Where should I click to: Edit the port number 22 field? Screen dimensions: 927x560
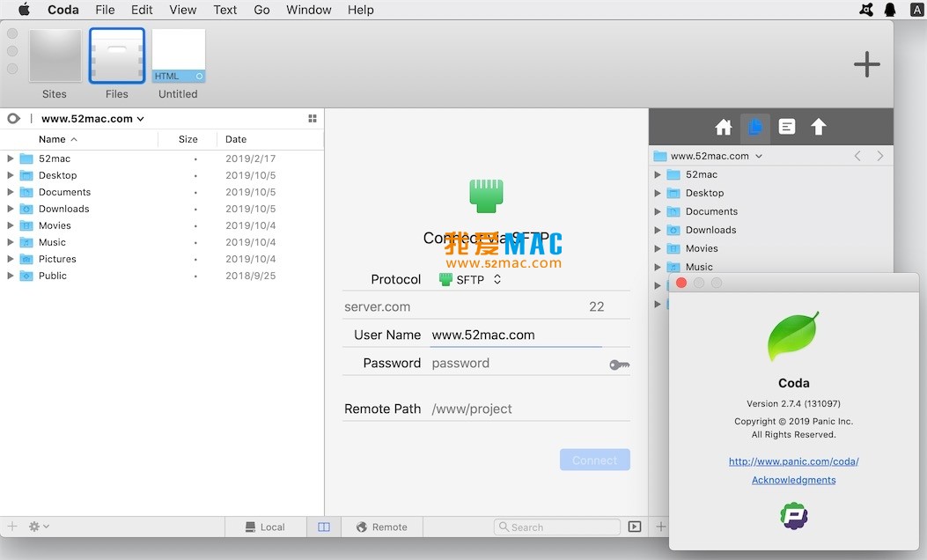click(597, 306)
